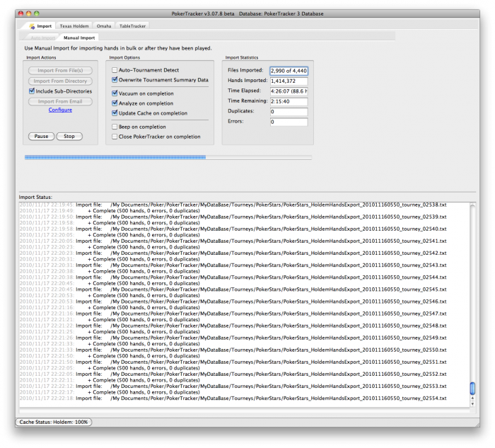
Task: Click the import progress bar
Action: point(168,157)
